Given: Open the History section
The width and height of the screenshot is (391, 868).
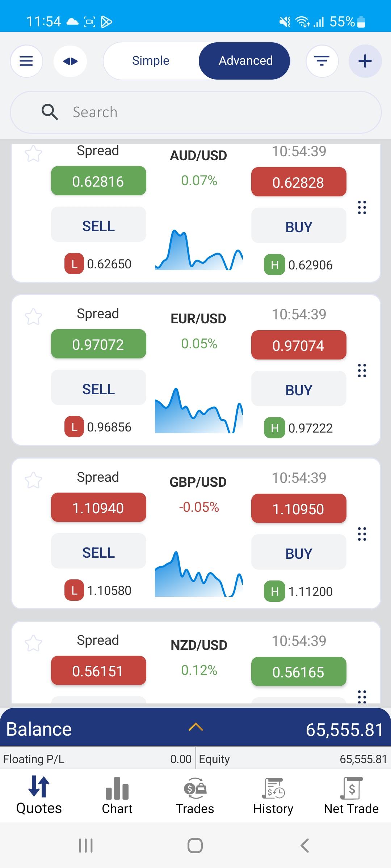Looking at the screenshot, I should 273,796.
